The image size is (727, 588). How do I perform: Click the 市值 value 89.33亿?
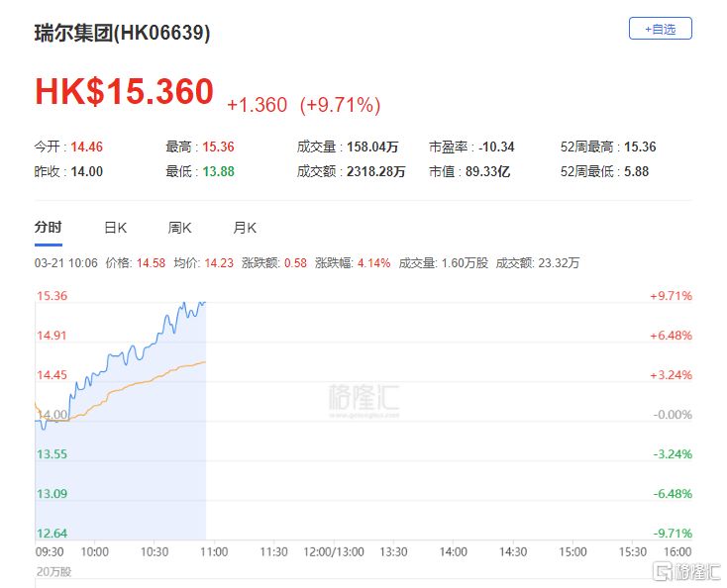click(487, 172)
